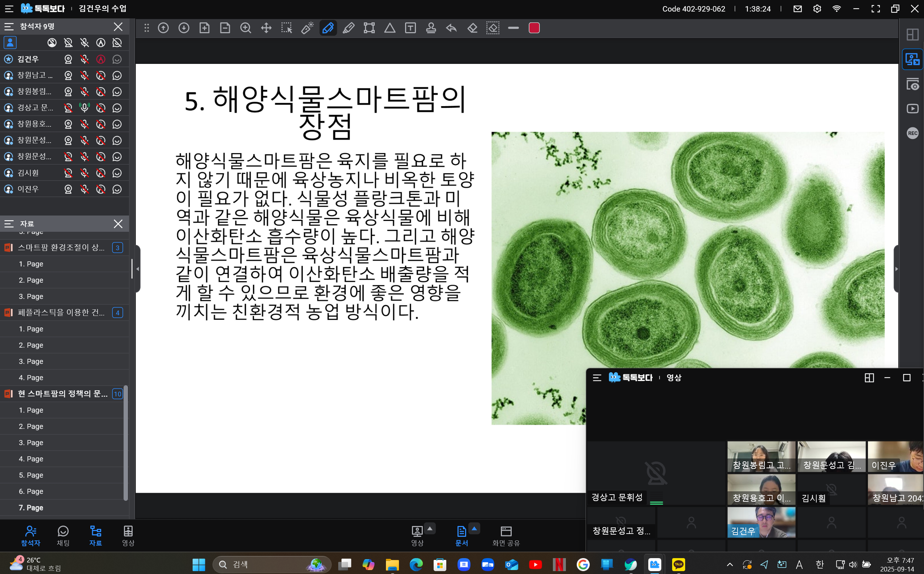Select the eraser tool
This screenshot has width=924, height=574.
[472, 28]
